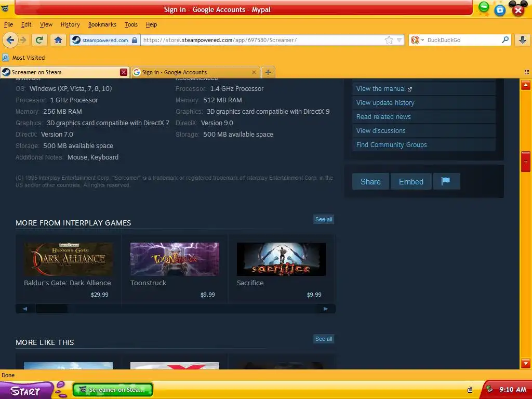
Task: Report this product with the flag icon
Action: [446, 181]
